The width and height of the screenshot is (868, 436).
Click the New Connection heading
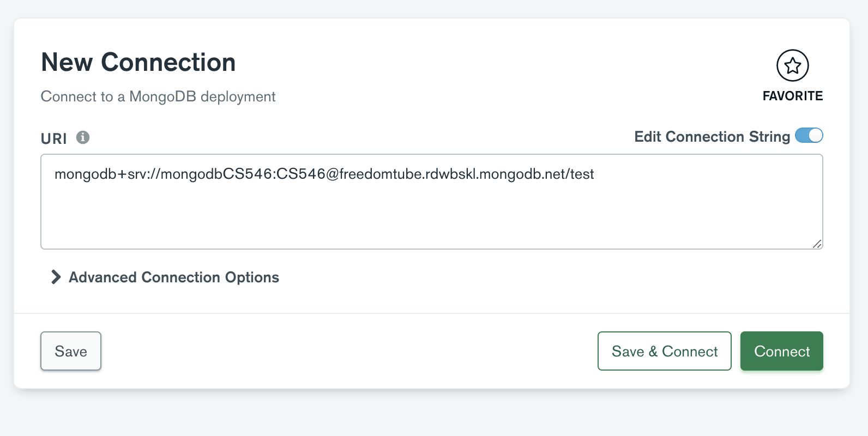(137, 62)
